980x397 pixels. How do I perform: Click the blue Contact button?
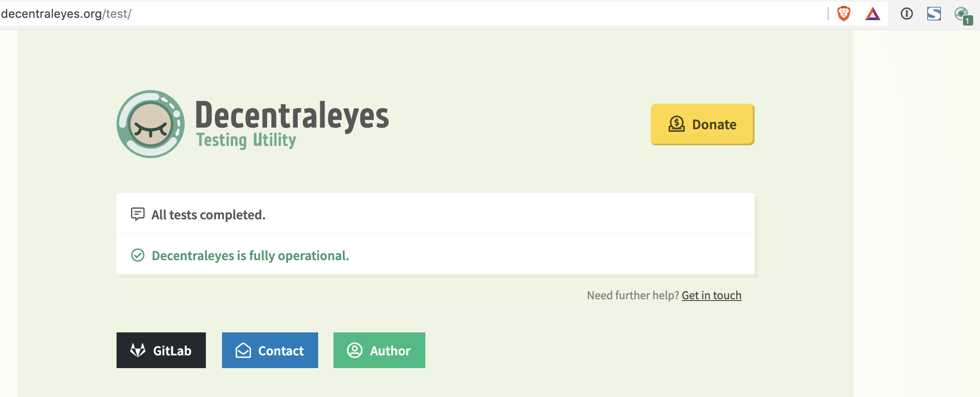tap(270, 350)
